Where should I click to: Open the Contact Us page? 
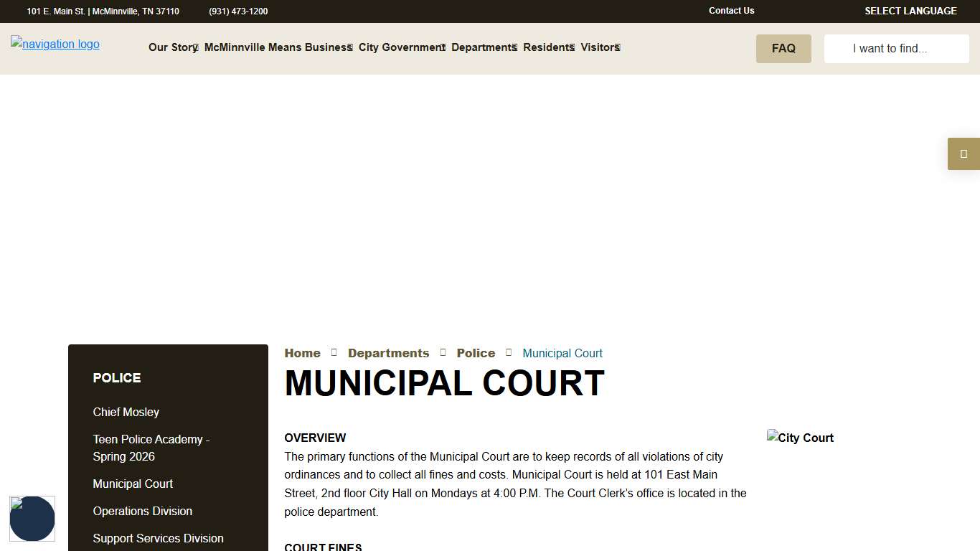(731, 11)
